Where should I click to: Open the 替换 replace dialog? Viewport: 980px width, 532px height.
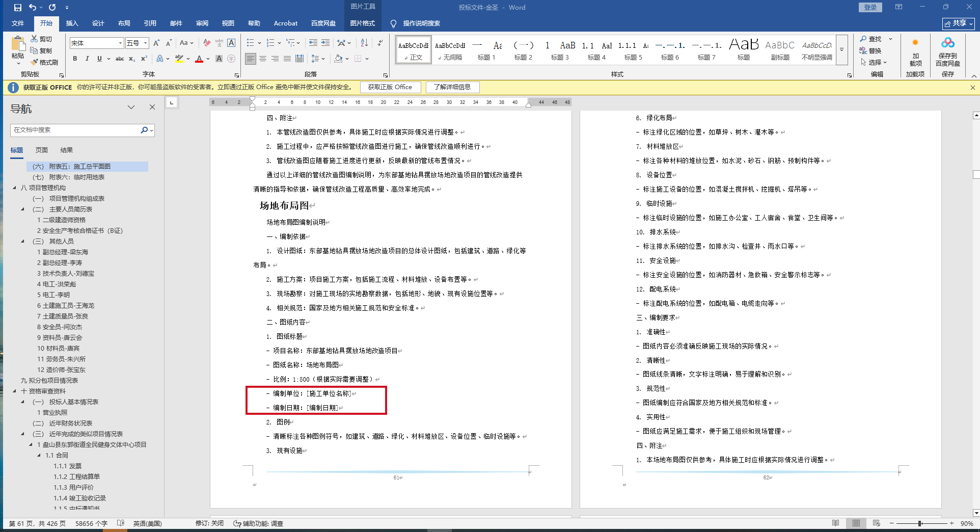coord(870,50)
